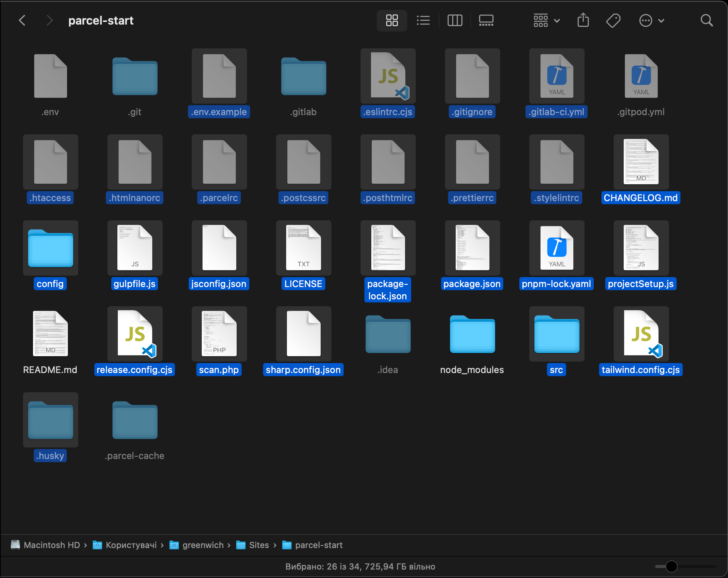Select the jsconfig.json file icon
This screenshot has width=728, height=578.
click(x=219, y=248)
